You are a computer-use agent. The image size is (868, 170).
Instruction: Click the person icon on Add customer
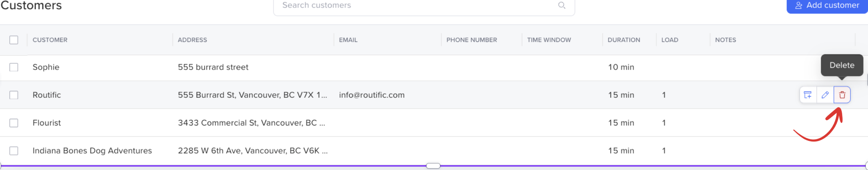799,6
